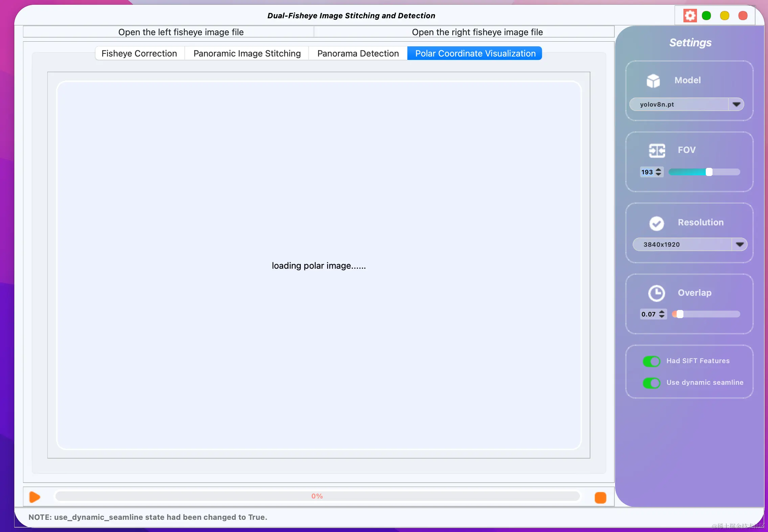This screenshot has width=768, height=532.
Task: Switch to the Fisheye Correction tab
Action: pos(139,53)
